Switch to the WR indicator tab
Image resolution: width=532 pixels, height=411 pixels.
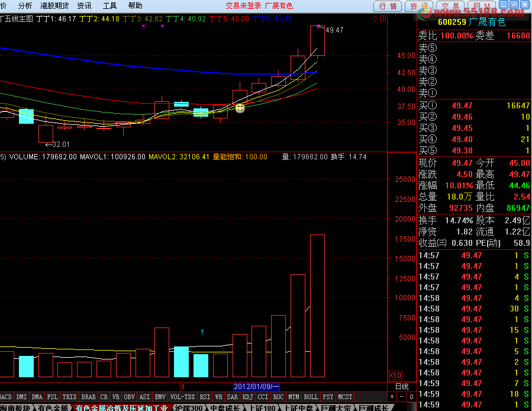(x=219, y=397)
